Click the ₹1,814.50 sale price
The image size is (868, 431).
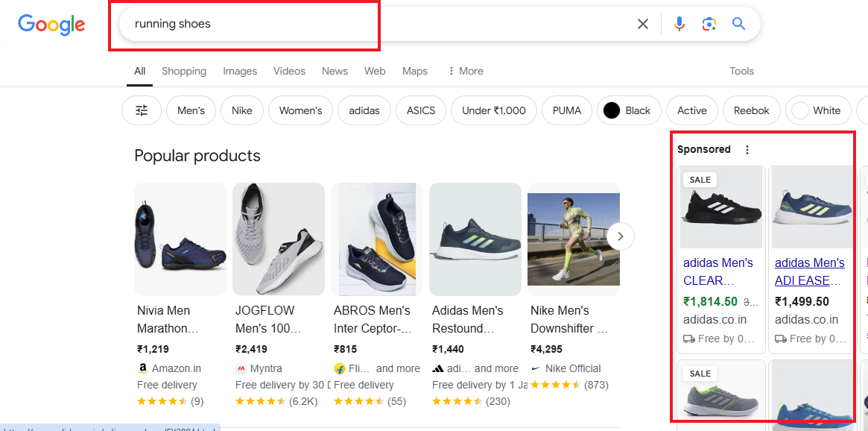[710, 302]
